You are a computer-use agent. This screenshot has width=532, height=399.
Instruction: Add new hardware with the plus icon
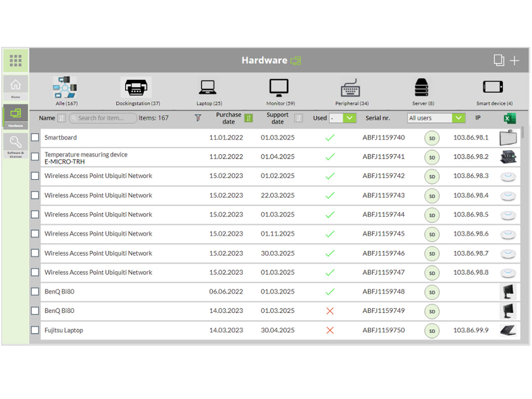coord(513,60)
